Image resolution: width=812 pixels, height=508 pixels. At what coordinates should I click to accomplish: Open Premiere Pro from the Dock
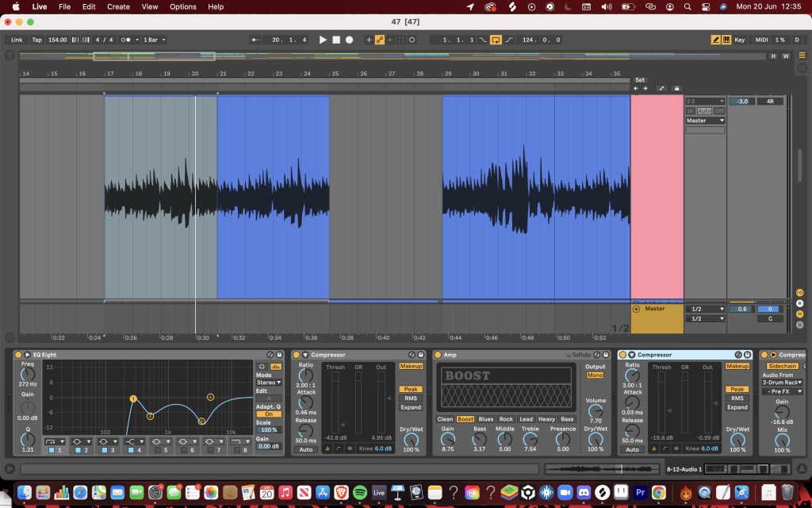640,492
